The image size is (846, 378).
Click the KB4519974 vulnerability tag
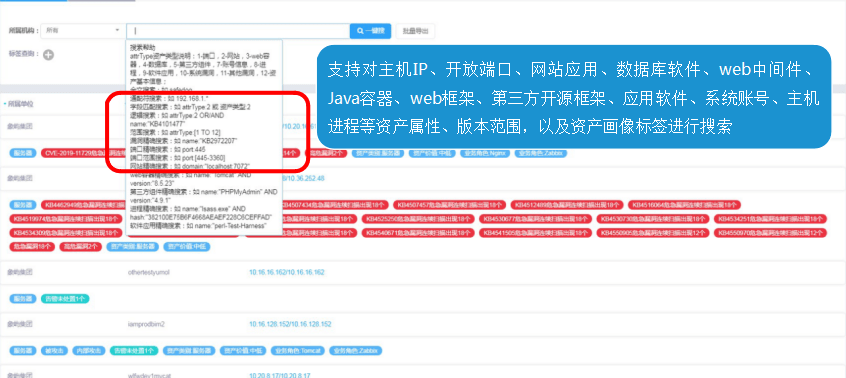click(67, 219)
